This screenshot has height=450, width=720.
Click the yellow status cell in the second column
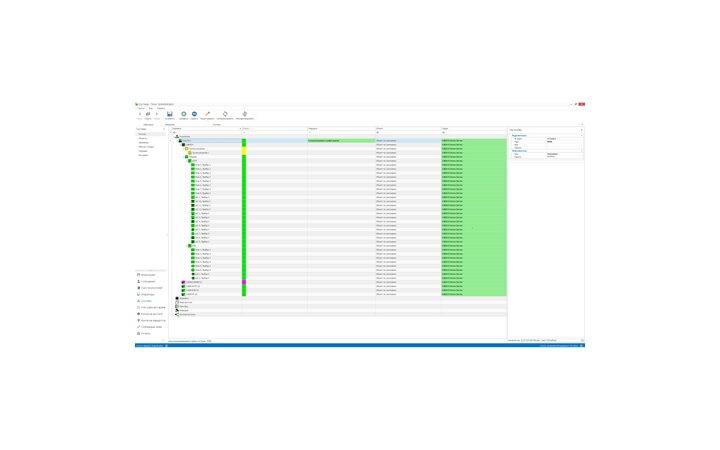[x=244, y=151]
